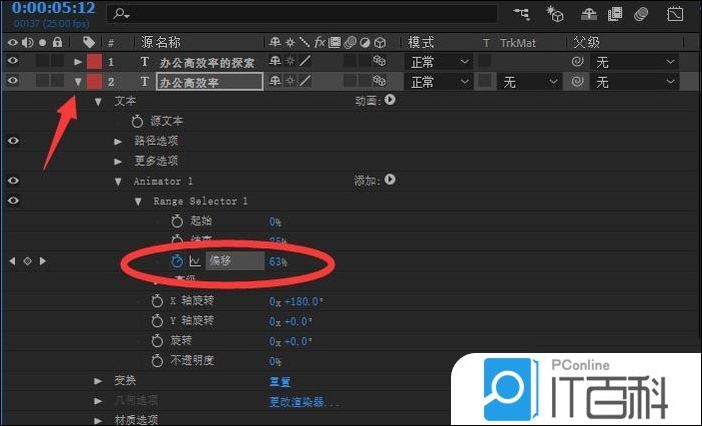
Task: Collapse the 文本 property group
Action: click(98, 102)
